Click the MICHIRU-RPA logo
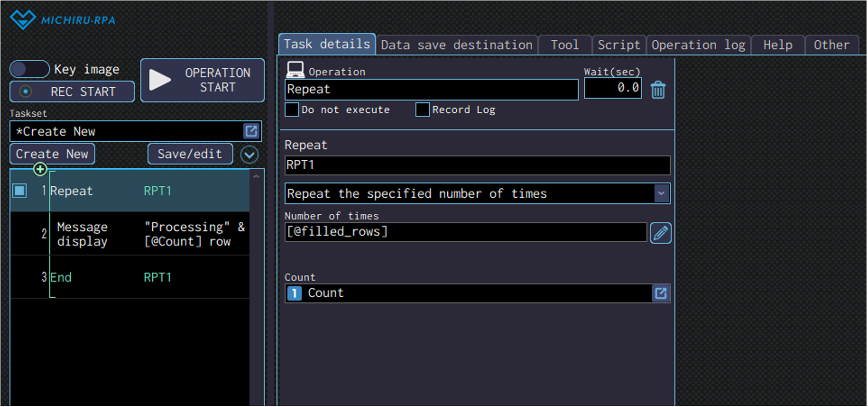 pyautogui.click(x=63, y=20)
